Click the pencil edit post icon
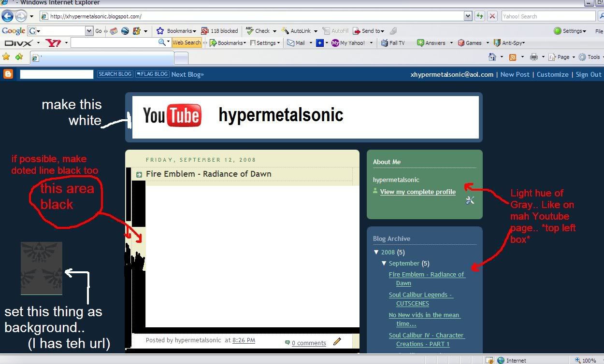The image size is (604, 364). [x=337, y=341]
